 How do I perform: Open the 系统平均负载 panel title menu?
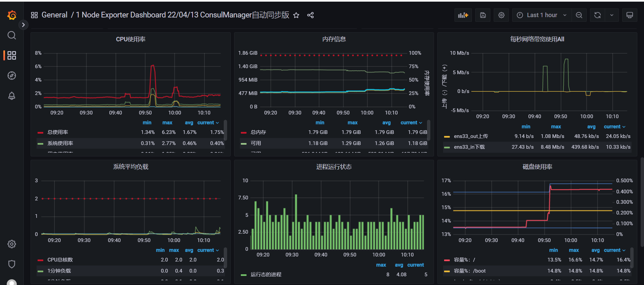(131, 167)
